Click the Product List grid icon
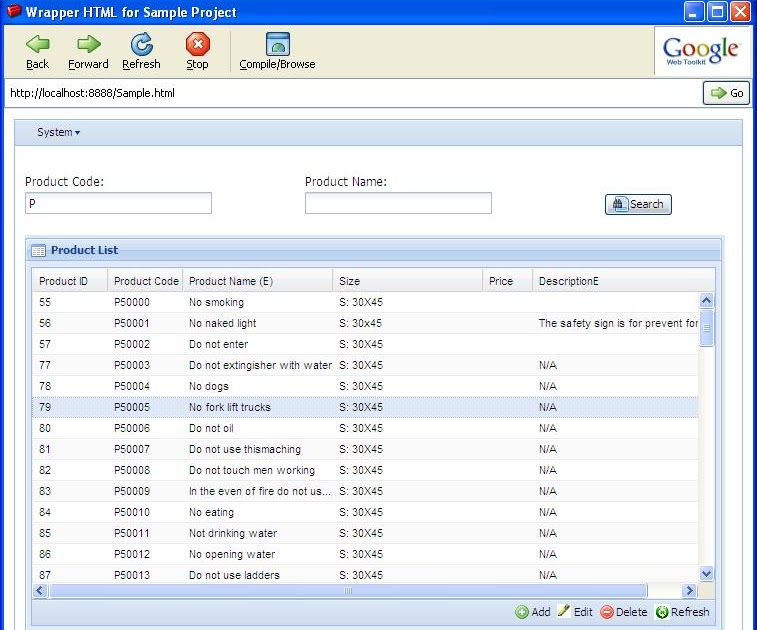The image size is (757, 630). (38, 251)
